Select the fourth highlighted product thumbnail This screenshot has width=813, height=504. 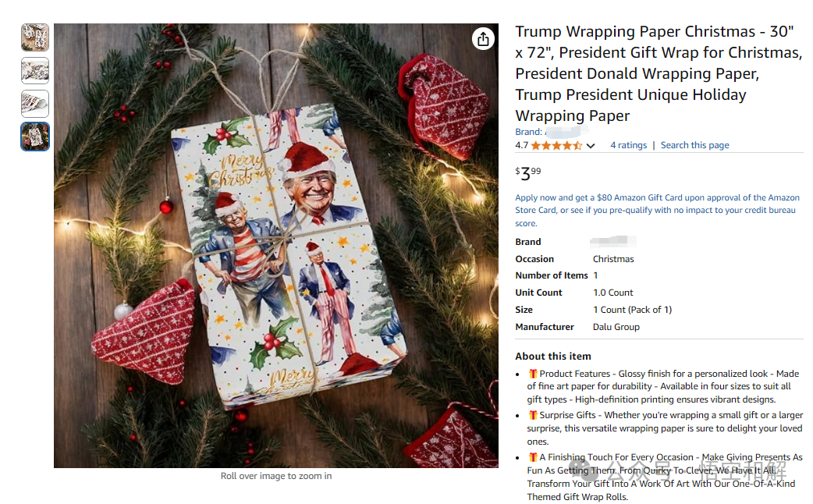point(35,137)
